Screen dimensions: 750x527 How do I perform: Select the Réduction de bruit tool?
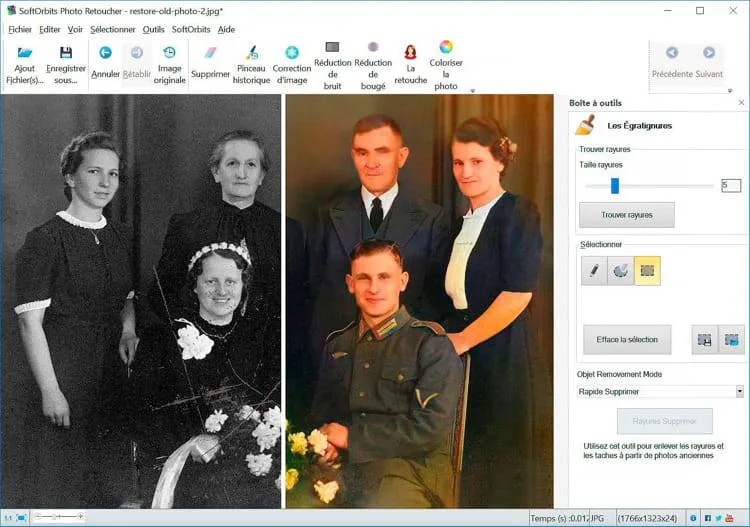coord(332,48)
